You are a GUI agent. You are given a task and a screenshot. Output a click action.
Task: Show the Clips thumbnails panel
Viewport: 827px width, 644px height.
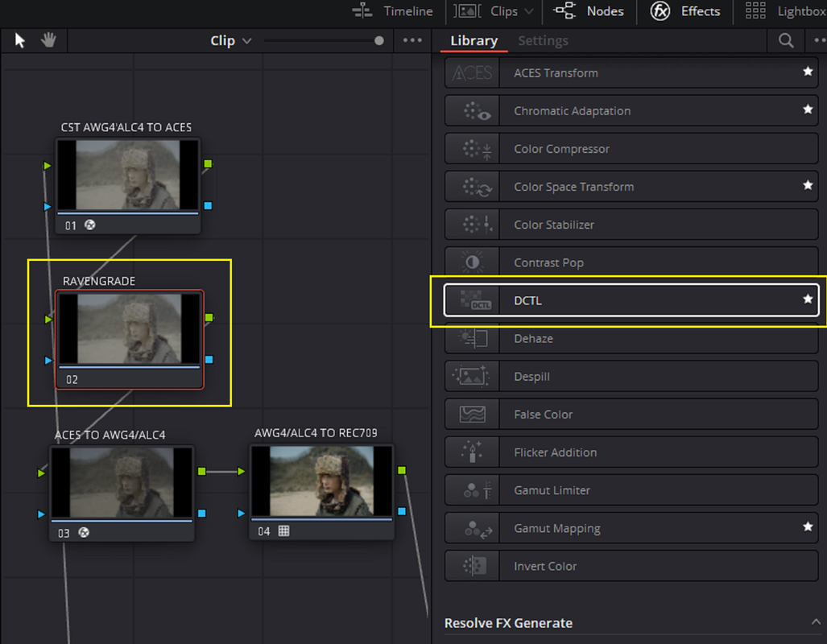(x=486, y=11)
